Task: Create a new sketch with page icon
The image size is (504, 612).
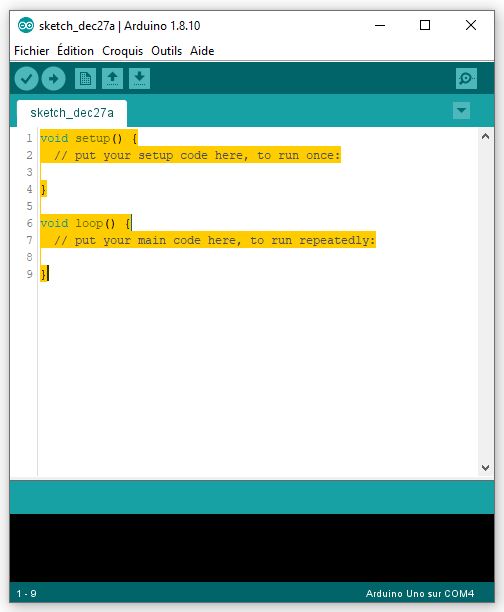Action: (85, 79)
